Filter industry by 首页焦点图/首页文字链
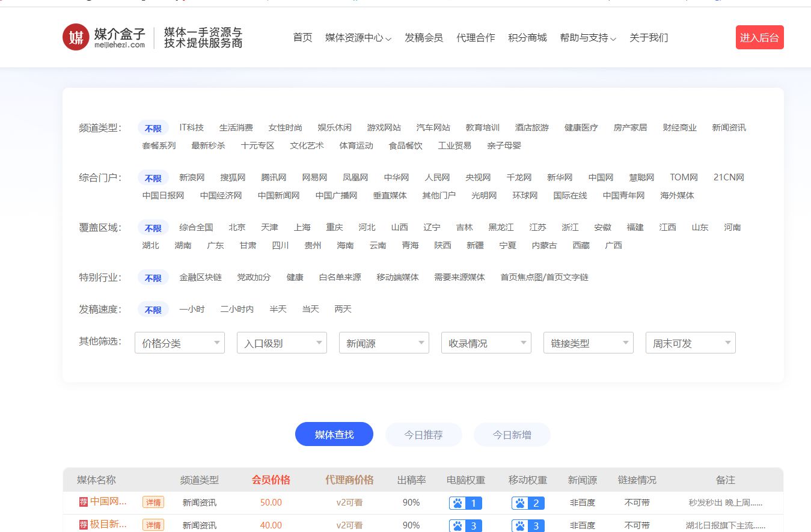The height and width of the screenshot is (532, 811). [x=544, y=277]
